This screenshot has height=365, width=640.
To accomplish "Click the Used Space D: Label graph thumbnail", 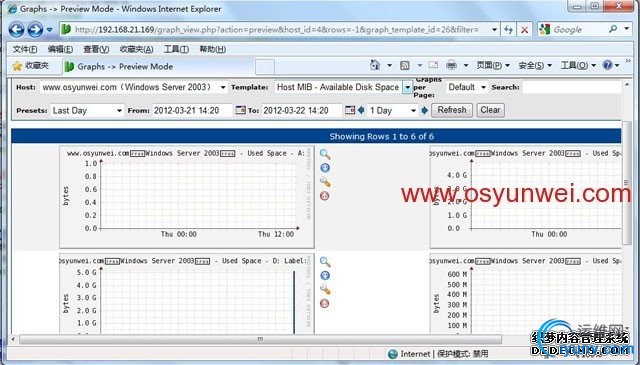I will 187,294.
